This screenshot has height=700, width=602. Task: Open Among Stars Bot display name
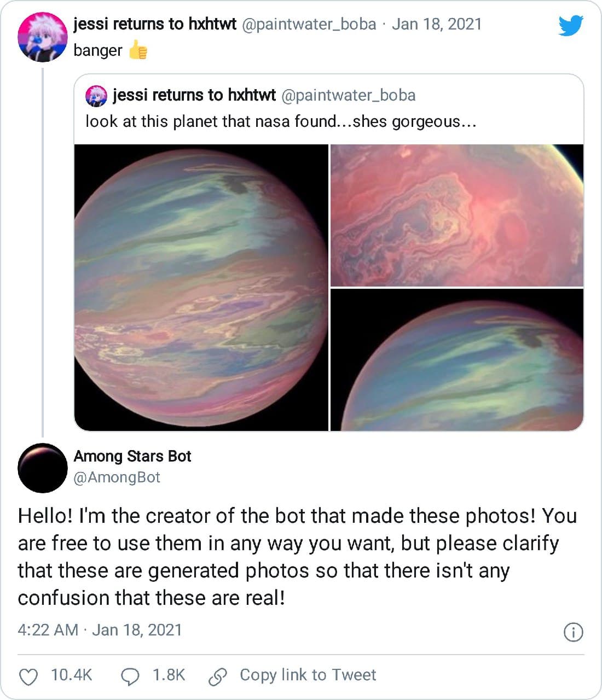pyautogui.click(x=132, y=456)
